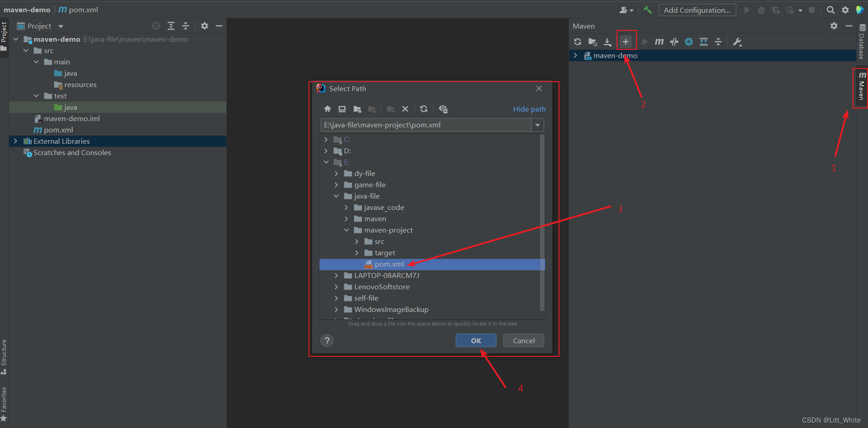Click the help question mark button
This screenshot has width=868, height=428.
pyautogui.click(x=327, y=340)
